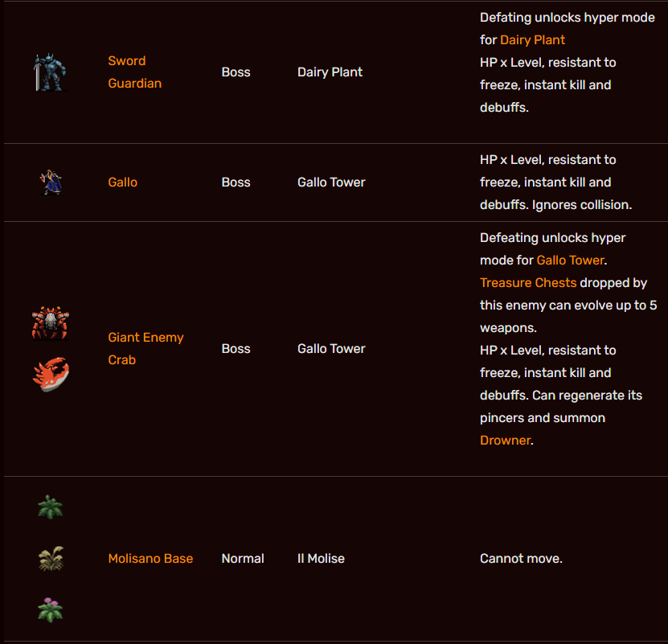Screen dimensions: 668x644
Task: Click the Il Molise location cell
Action: point(321,559)
